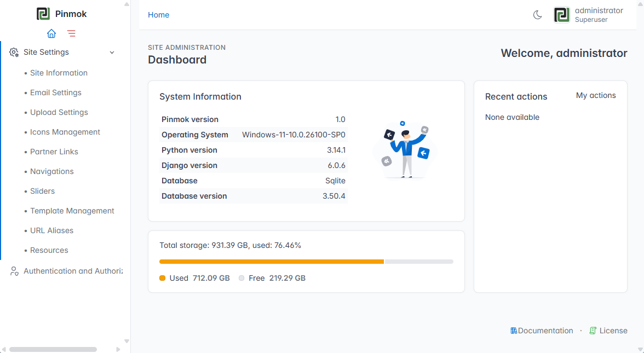
Task: Click the Home breadcrumb link
Action: (159, 15)
